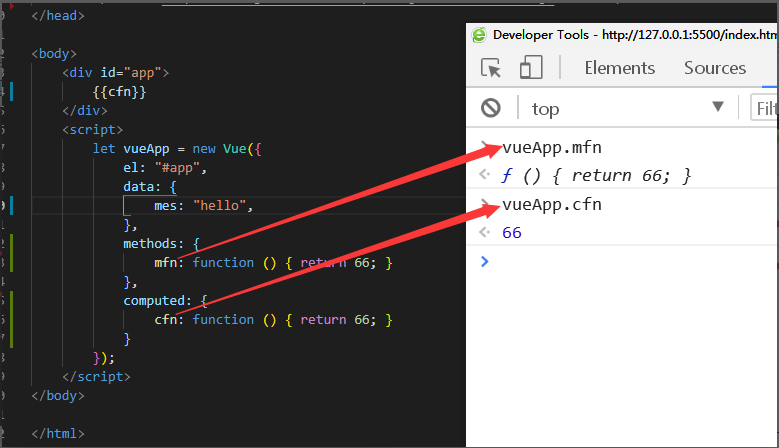Click the console input prompt line

point(622,261)
